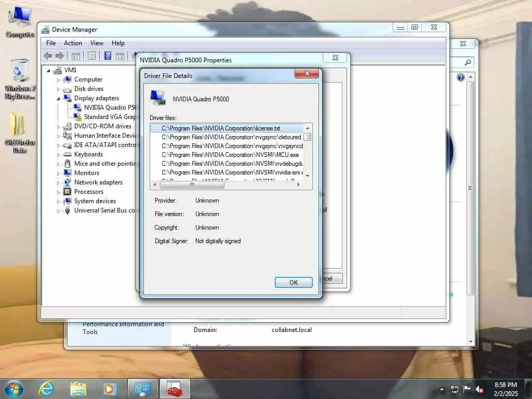Click the VM1 computer icon in tree

(x=58, y=70)
